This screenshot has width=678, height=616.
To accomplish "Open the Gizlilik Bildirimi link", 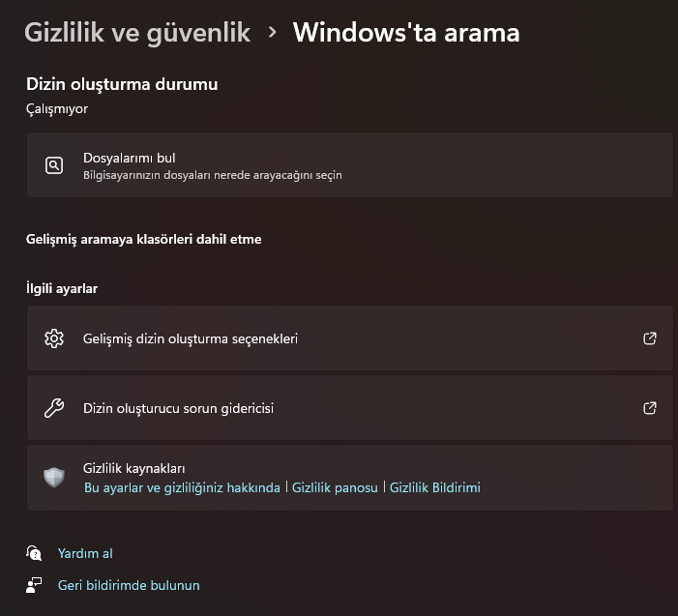I will tap(434, 487).
